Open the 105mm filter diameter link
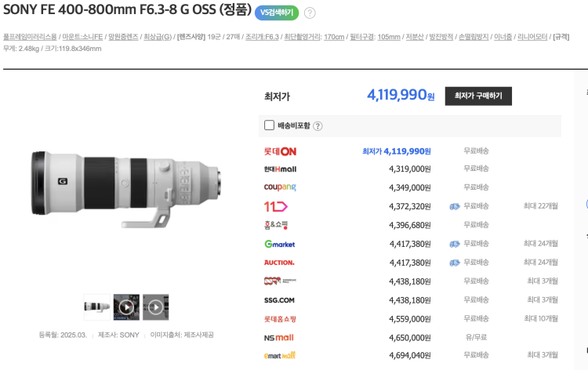Image resolution: width=588 pixels, height=370 pixels. point(389,37)
